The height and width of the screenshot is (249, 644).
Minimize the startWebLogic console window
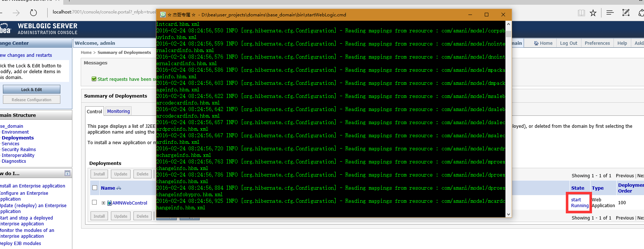coord(470,15)
